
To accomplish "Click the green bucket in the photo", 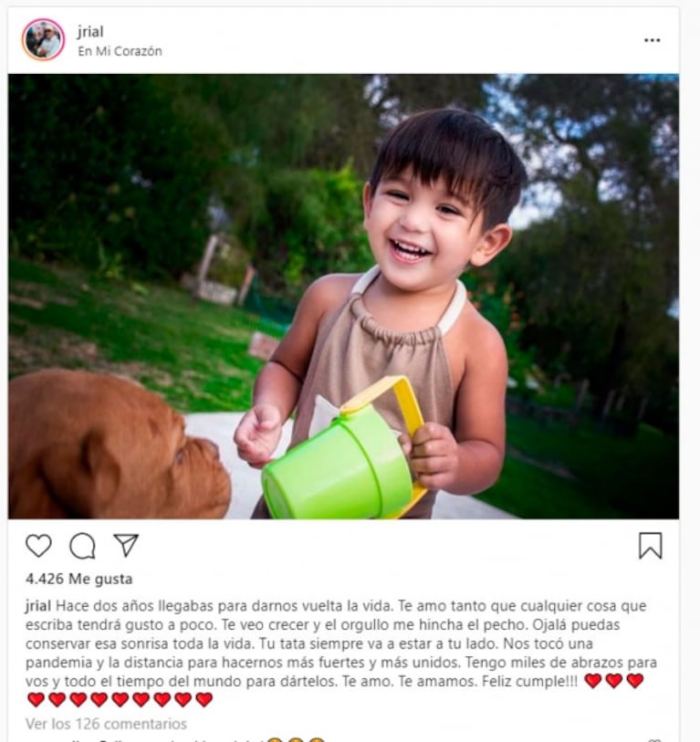I will point(337,469).
